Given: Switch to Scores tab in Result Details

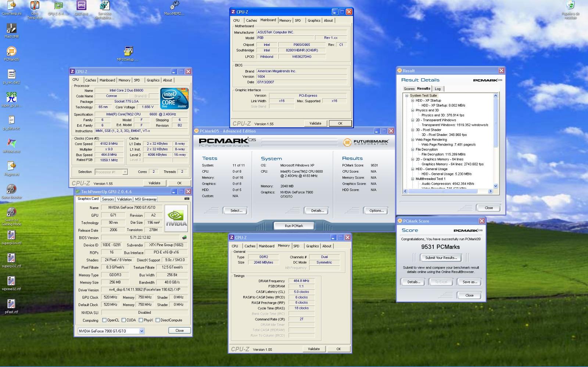Looking at the screenshot, I should [409, 89].
